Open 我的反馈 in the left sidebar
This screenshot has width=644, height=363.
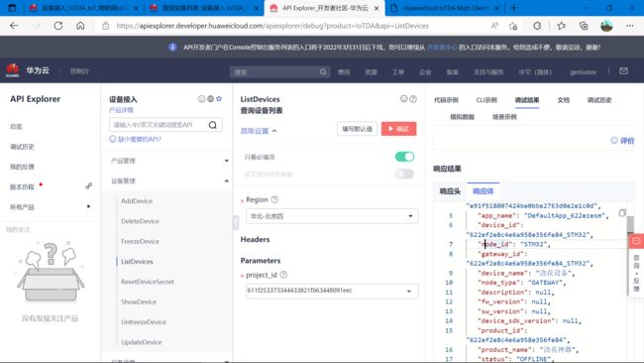(22, 167)
